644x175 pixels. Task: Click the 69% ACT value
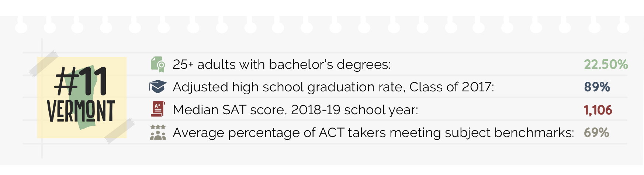pos(596,133)
